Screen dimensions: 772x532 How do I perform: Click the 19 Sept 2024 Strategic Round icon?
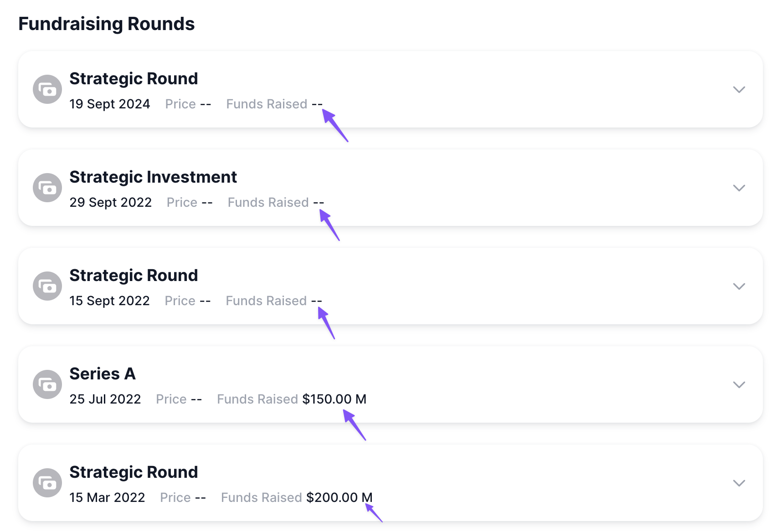coord(47,89)
